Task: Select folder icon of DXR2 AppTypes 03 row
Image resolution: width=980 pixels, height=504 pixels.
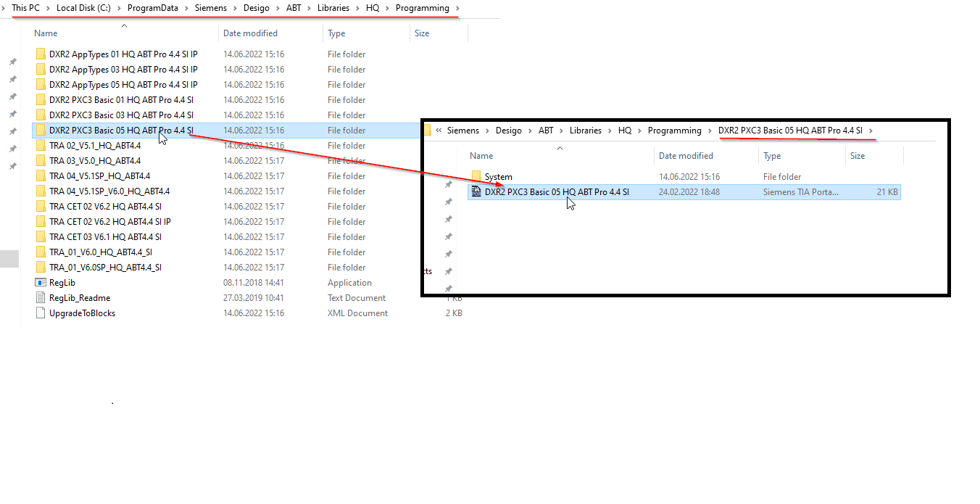Action: pyautogui.click(x=41, y=70)
